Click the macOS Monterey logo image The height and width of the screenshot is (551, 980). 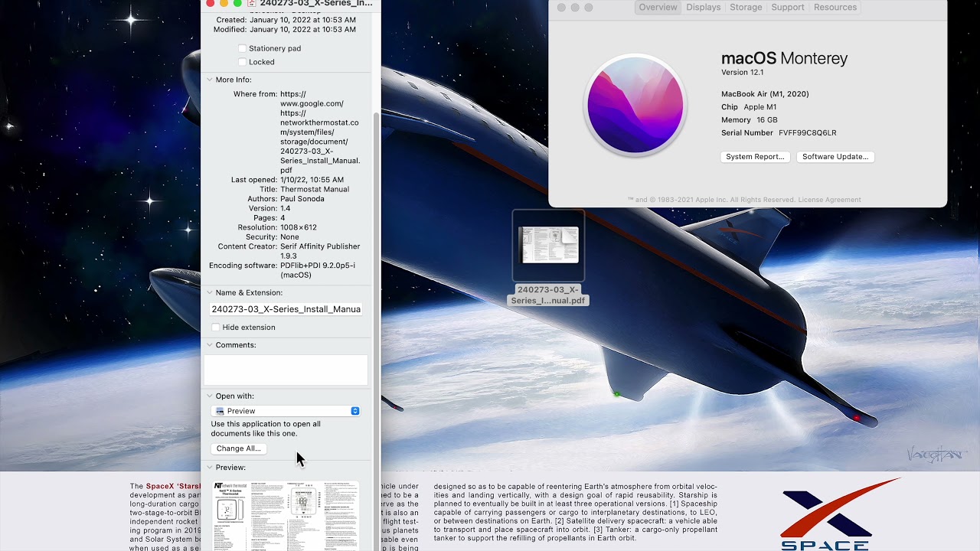(635, 106)
